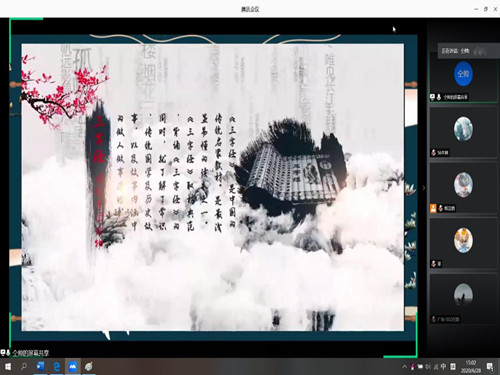This screenshot has height=375, width=500.
Task: Click the microphone icon beside 全帅's name
Action: click(x=439, y=97)
